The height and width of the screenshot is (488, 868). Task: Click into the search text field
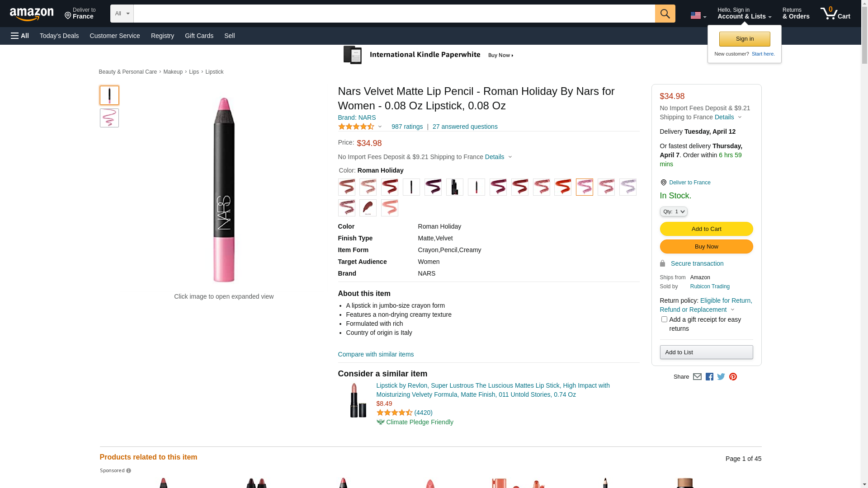pyautogui.click(x=394, y=14)
